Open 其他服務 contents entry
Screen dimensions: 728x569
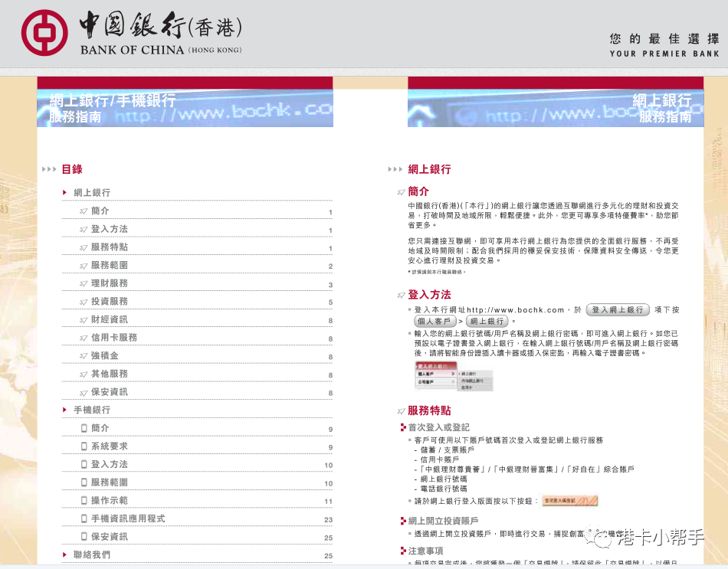click(x=197, y=374)
